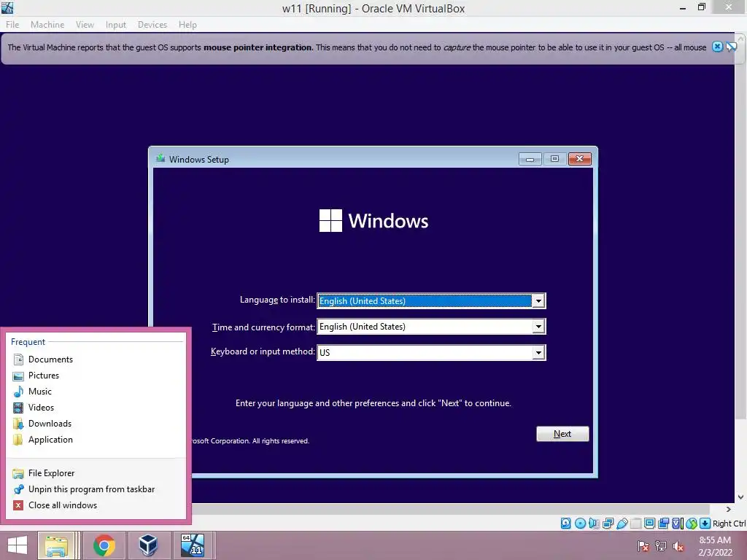
Task: Open the Machine menu
Action: [x=47, y=24]
